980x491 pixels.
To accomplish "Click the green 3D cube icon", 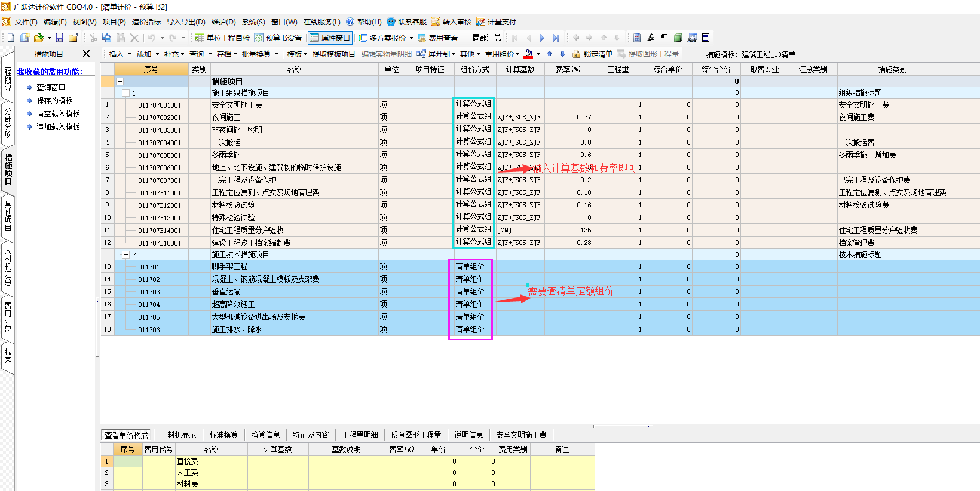I will 678,38.
